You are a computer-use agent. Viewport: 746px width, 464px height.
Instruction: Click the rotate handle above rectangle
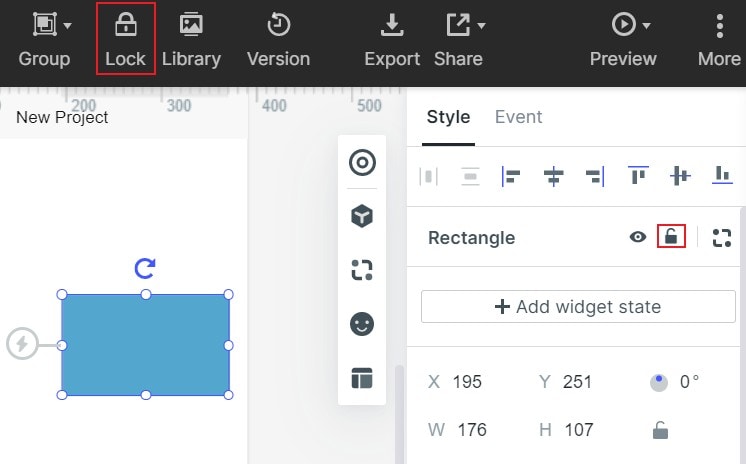[145, 268]
